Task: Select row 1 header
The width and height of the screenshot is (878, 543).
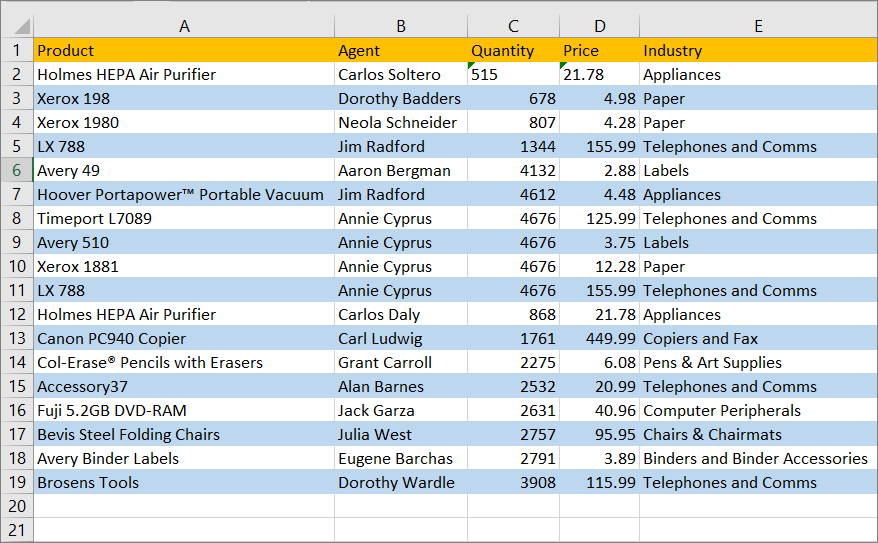Action: point(17,50)
